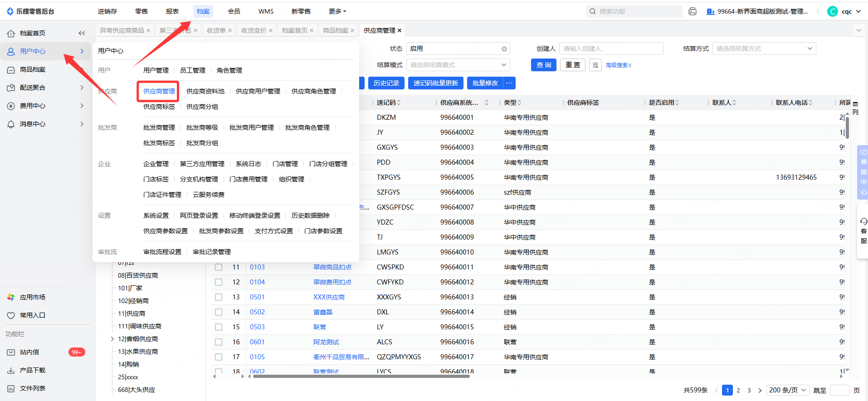Check the box on row 17
The width and height of the screenshot is (868, 401).
pos(219,357)
